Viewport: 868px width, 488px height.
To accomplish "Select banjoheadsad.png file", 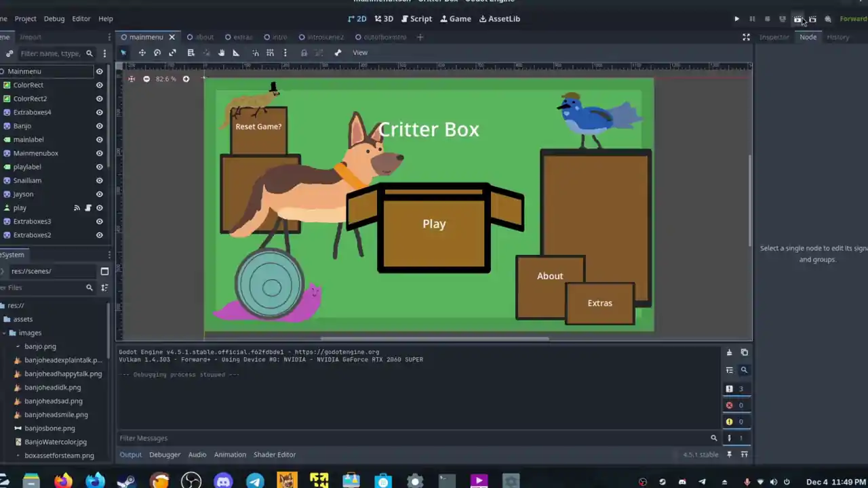I will click(x=53, y=401).
